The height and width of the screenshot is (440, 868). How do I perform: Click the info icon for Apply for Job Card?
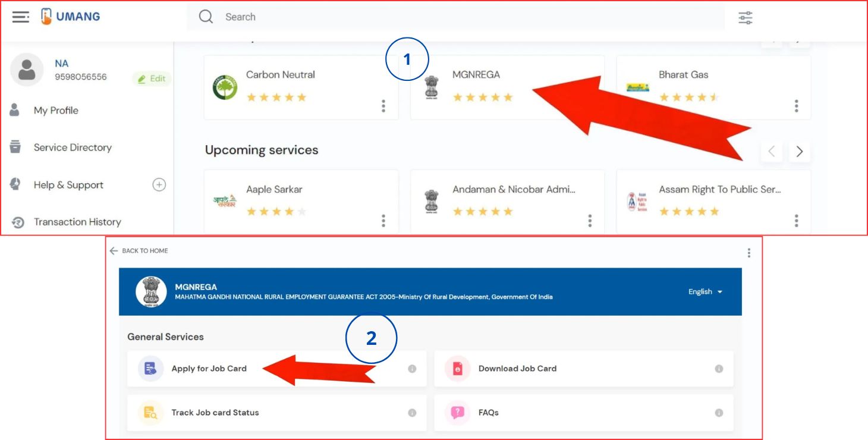(412, 369)
